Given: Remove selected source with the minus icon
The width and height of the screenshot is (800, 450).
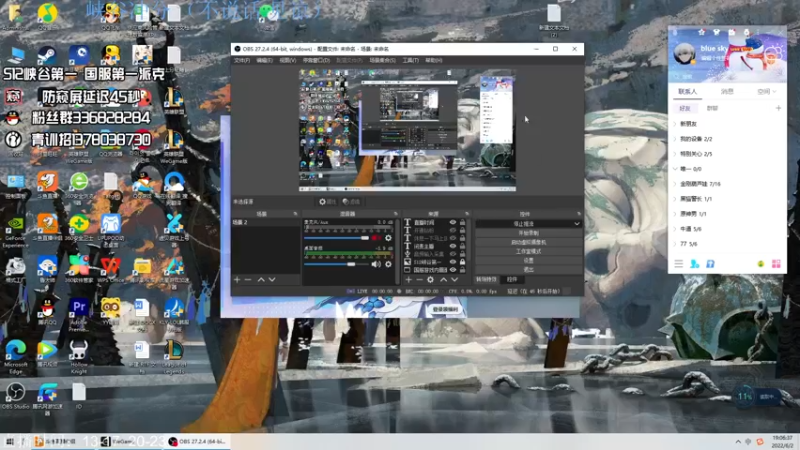Looking at the screenshot, I should pos(419,280).
